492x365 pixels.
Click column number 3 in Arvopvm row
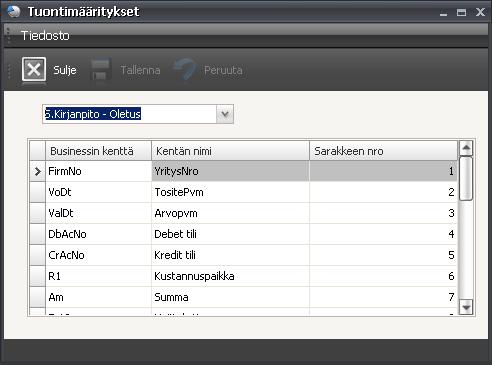pos(383,213)
